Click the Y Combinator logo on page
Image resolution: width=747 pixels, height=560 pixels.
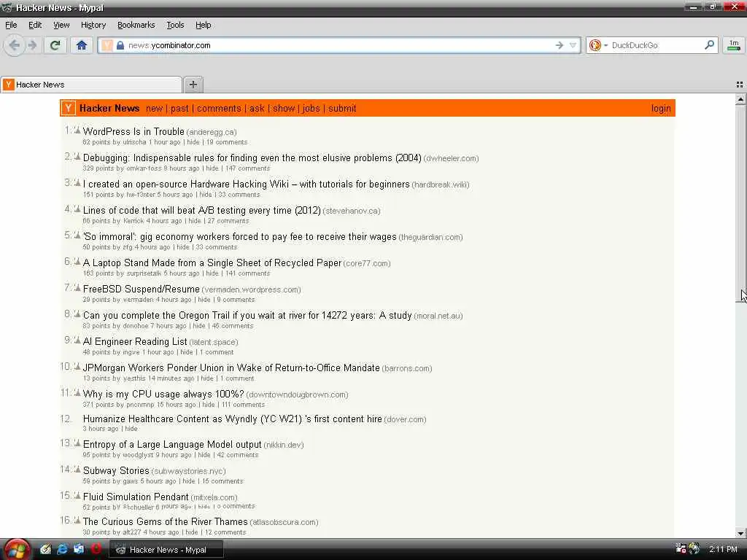(x=68, y=108)
